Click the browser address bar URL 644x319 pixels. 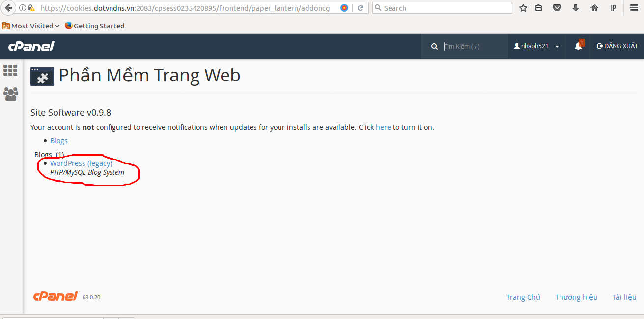pyautogui.click(x=185, y=8)
